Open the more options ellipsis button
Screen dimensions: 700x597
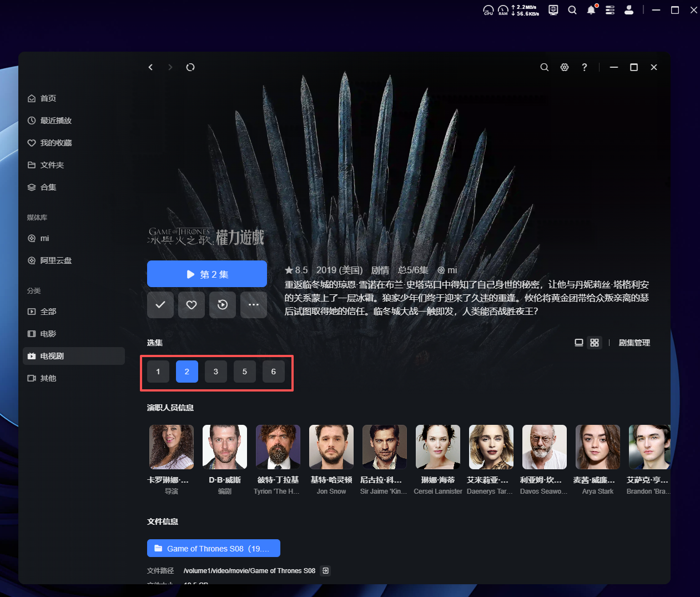pyautogui.click(x=254, y=305)
